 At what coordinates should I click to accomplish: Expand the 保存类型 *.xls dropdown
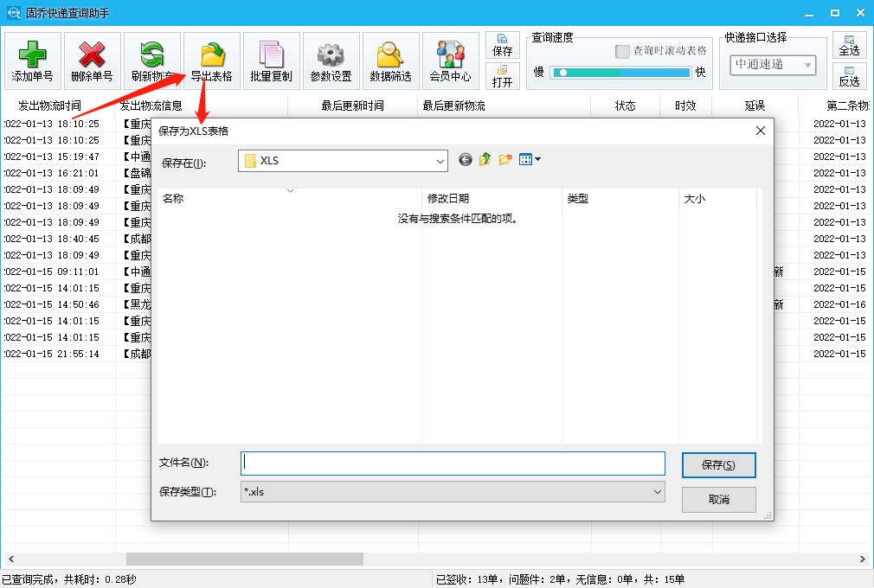click(x=657, y=492)
